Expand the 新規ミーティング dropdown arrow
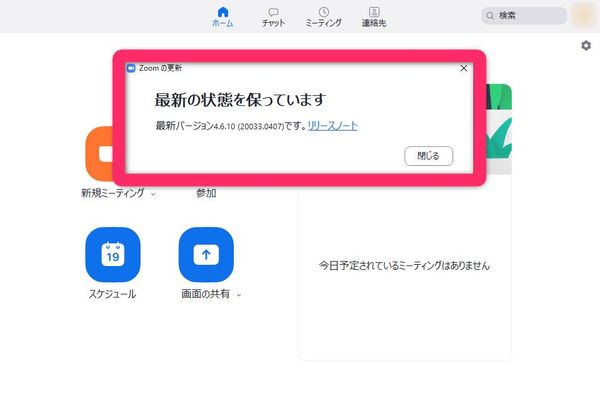Viewport: 600px width, 413px height. (153, 194)
